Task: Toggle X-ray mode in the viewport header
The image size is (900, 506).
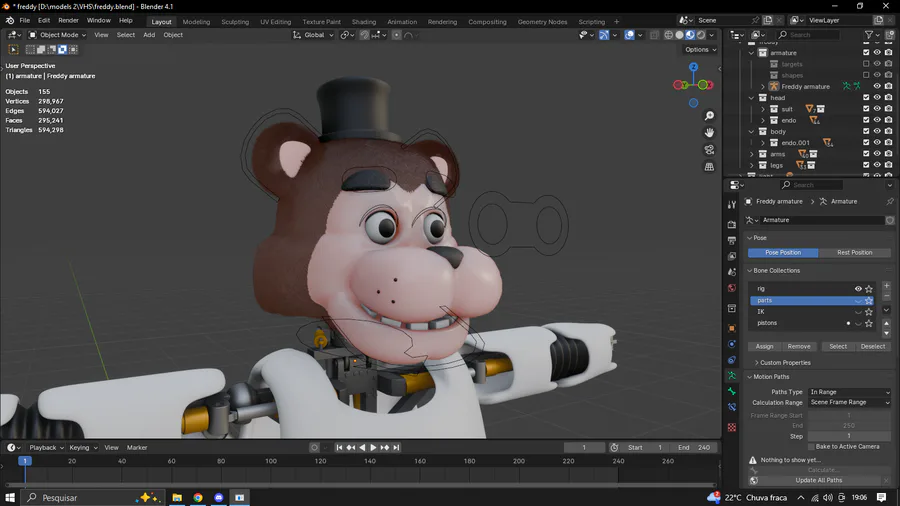Action: pyautogui.click(x=654, y=35)
